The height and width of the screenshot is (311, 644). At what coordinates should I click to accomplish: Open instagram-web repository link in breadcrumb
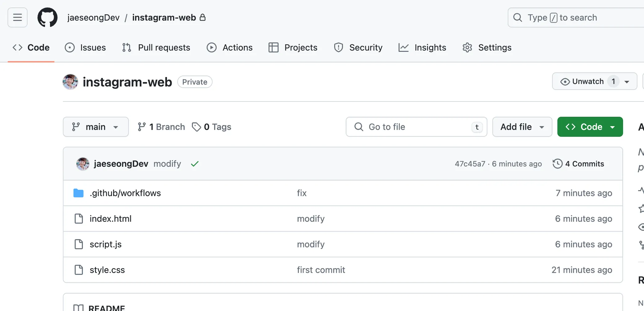point(164,18)
